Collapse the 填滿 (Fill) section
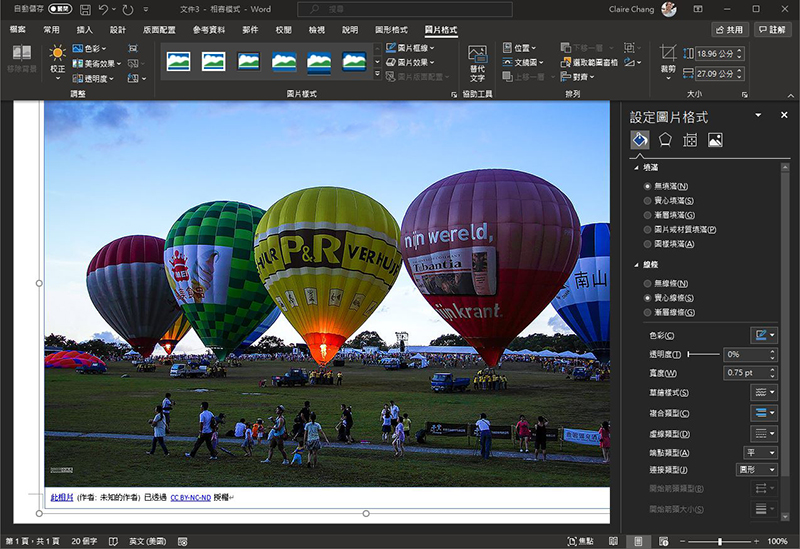800x549 pixels. click(639, 167)
